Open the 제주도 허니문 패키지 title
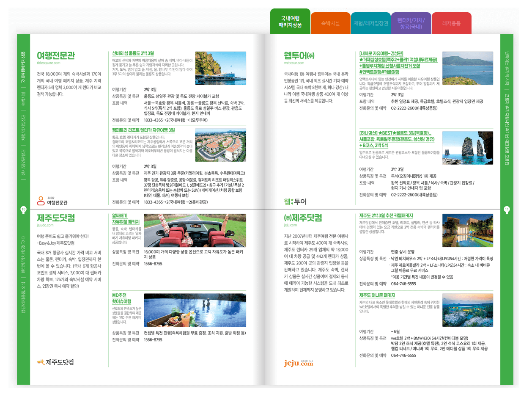The image size is (532, 397). 377,295
